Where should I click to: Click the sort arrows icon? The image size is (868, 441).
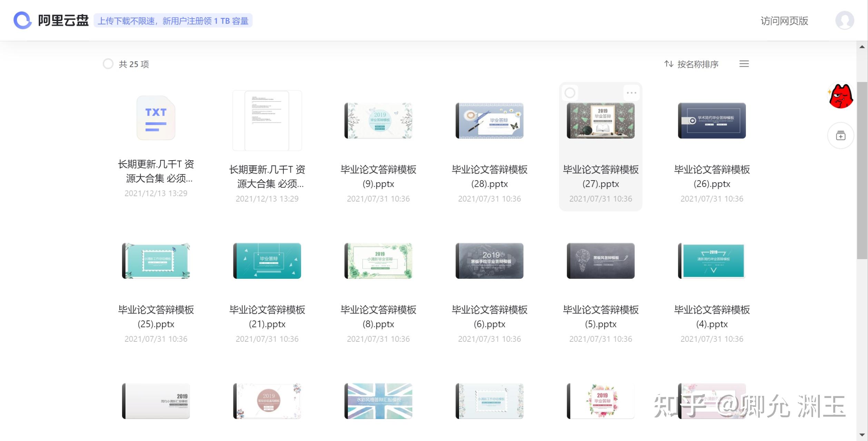click(x=668, y=64)
